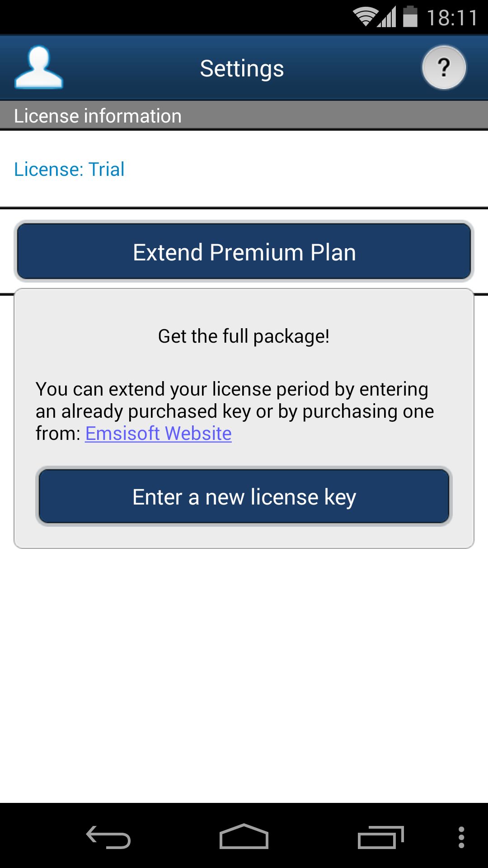Tap the license extension description text
This screenshot has width=488, height=868.
click(235, 411)
